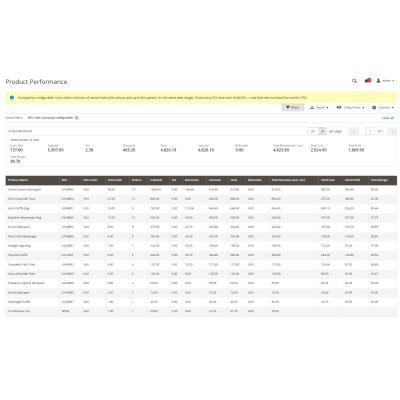Sort by Refunded column header
The height and width of the screenshot is (400, 400).
257,180
